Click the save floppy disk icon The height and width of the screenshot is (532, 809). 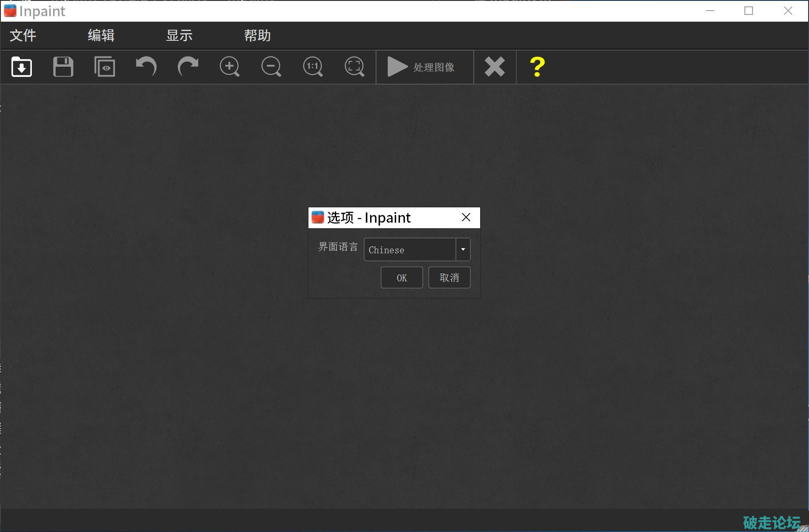pos(63,67)
